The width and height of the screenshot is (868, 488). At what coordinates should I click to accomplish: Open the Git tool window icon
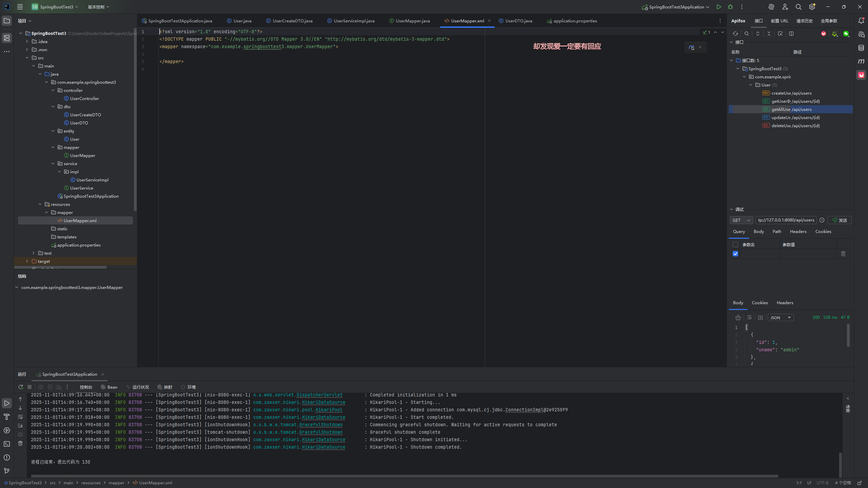point(6,471)
